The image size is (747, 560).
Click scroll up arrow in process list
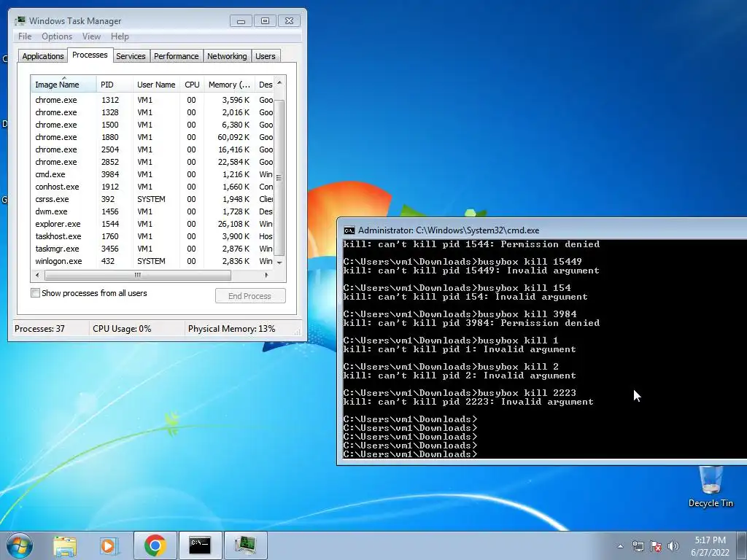click(279, 83)
